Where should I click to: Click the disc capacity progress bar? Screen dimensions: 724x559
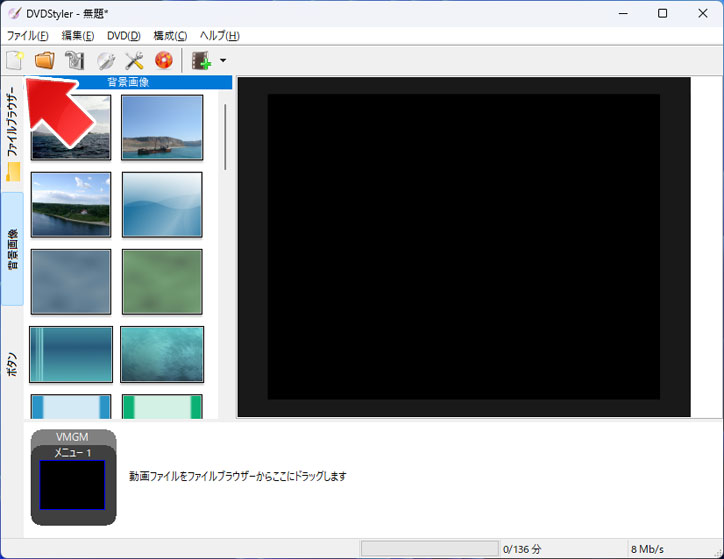point(429,548)
